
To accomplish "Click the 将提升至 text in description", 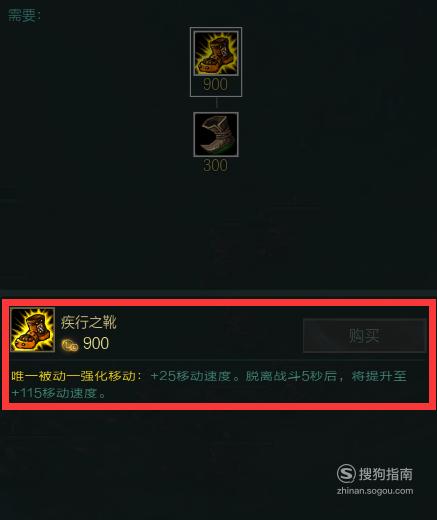I will coord(379,376).
